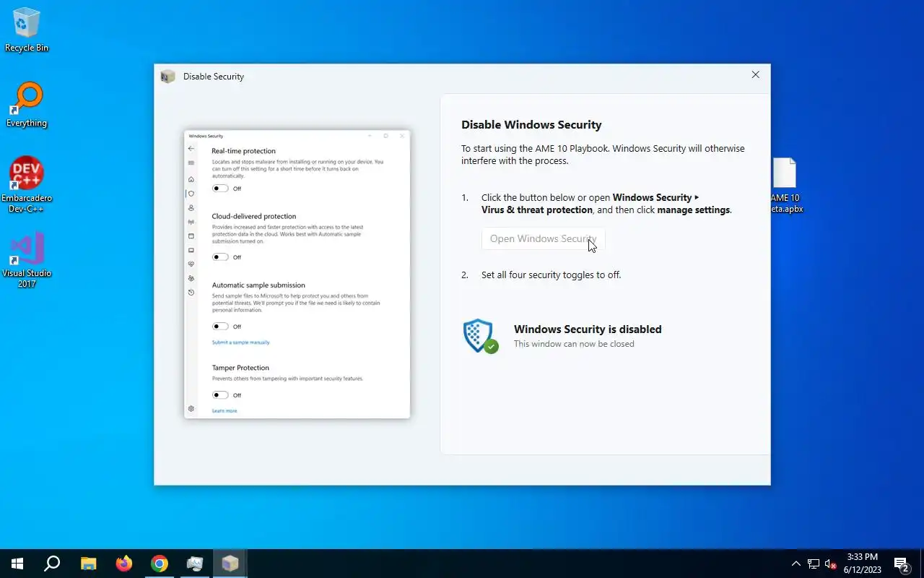Click 'Windows Security is disabled' status text
The image size is (924, 578).
(x=588, y=329)
